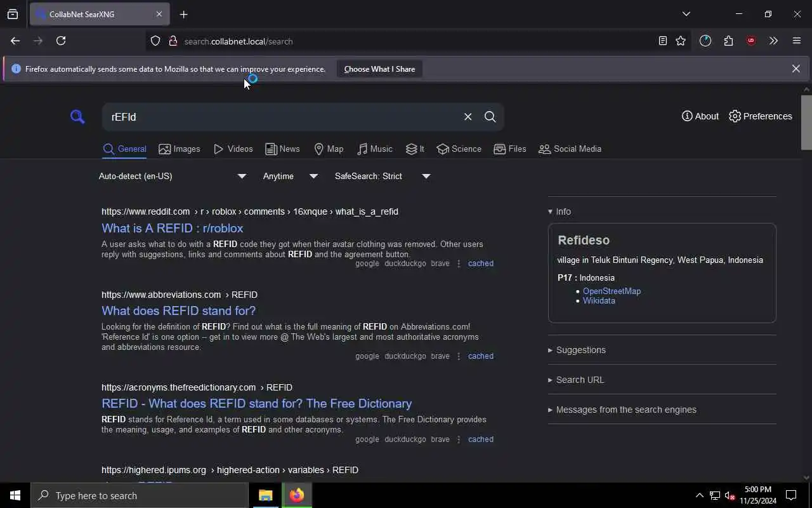Image resolution: width=812 pixels, height=508 pixels.
Task: Show more tools overflow chevron
Action: 773,41
